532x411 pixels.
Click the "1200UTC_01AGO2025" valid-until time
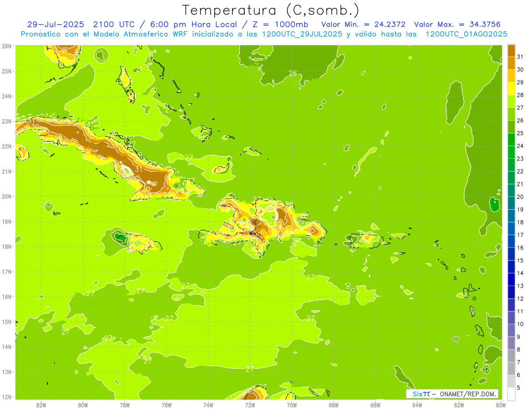tap(466, 34)
